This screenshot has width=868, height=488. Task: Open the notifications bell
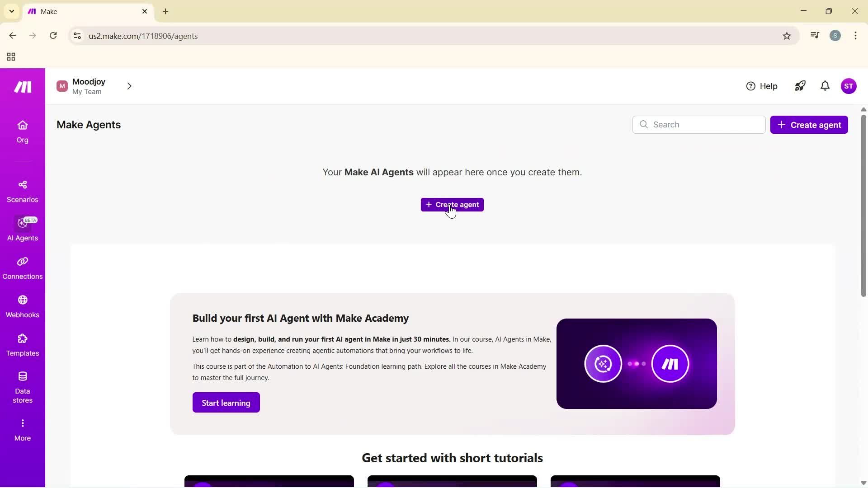tap(825, 86)
